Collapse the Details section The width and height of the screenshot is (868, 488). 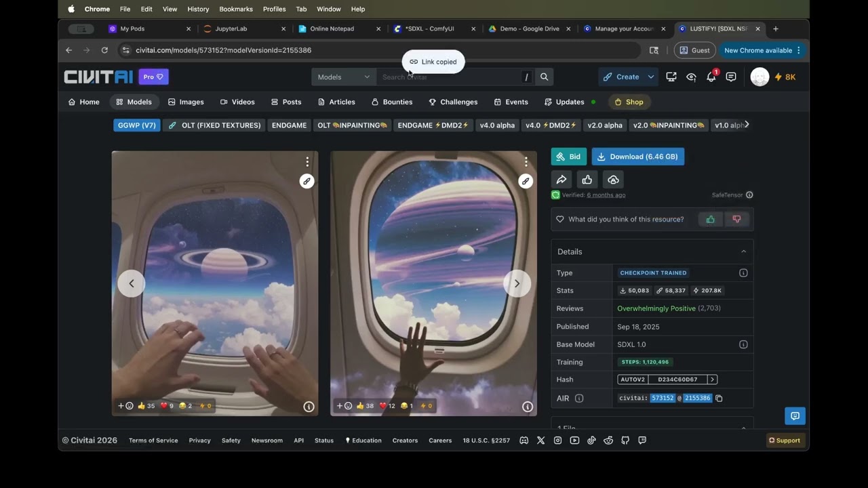tap(743, 251)
